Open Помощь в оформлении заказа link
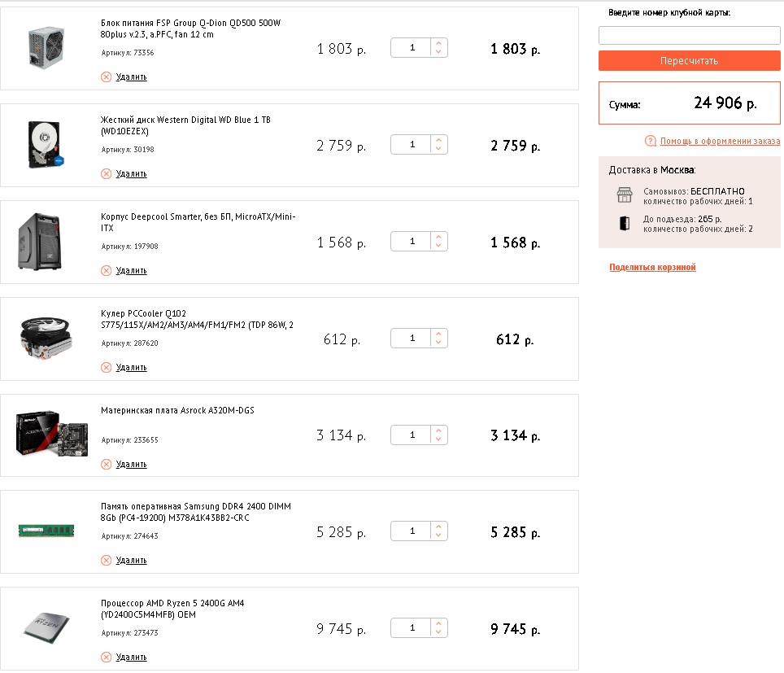Screen dimensions: 784x673 720,141
